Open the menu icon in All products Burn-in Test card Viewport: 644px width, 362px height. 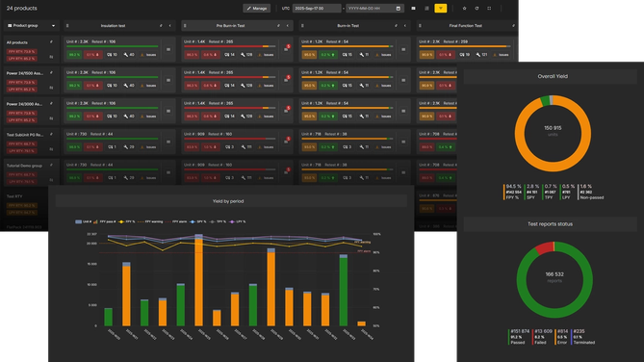point(403,49)
